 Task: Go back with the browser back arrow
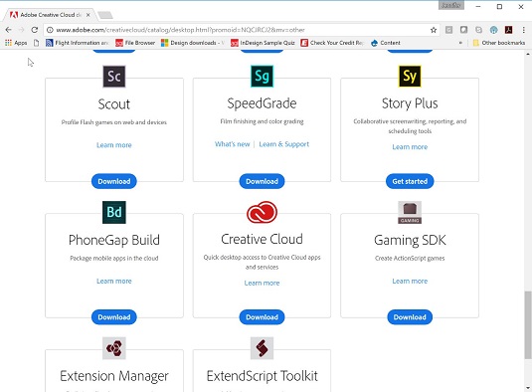click(9, 30)
